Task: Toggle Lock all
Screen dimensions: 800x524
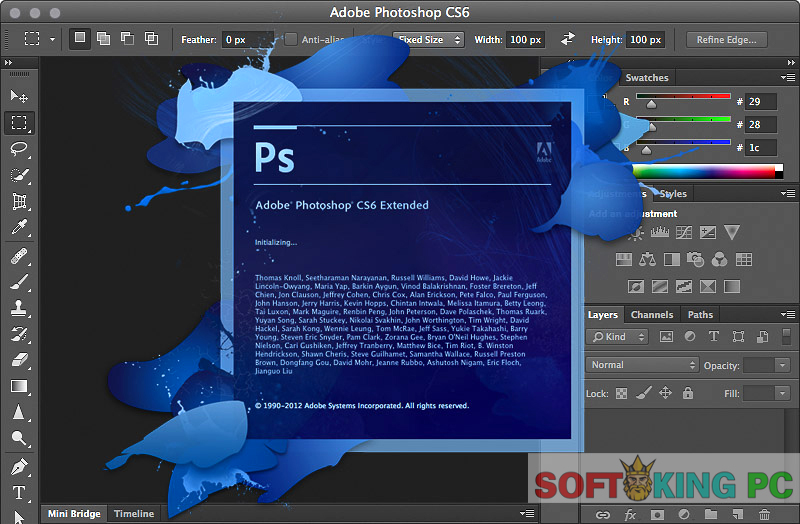Action: [688, 393]
